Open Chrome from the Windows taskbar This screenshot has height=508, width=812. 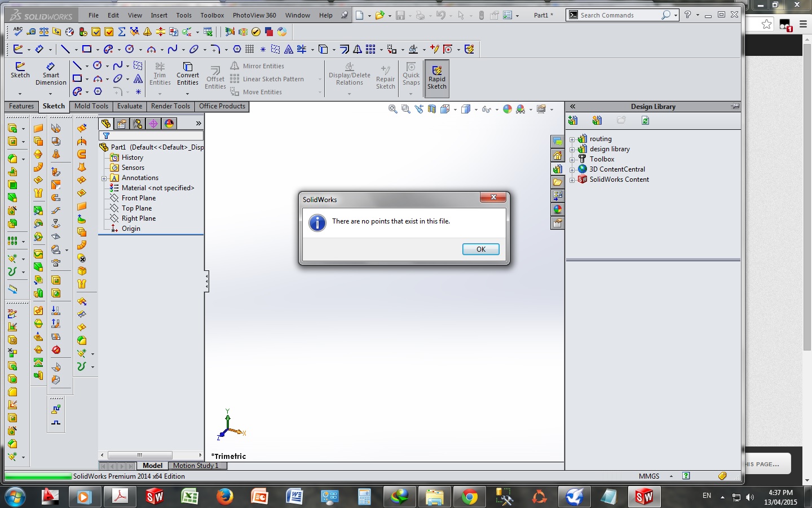pyautogui.click(x=469, y=497)
